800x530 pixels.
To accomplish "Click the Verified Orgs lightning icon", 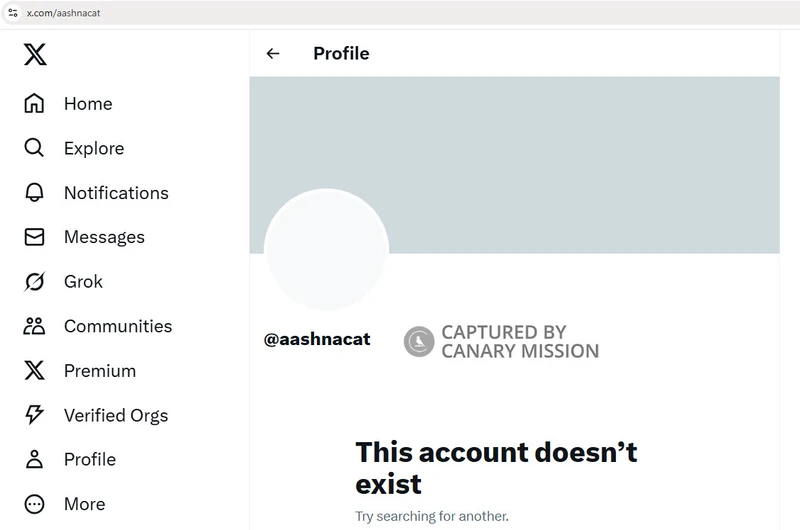I will coord(35,415).
